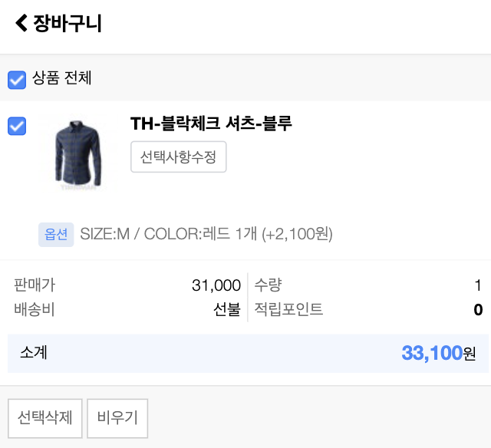Click the 33,100원 subtotal amount
The width and height of the screenshot is (491, 448).
pyautogui.click(x=438, y=354)
